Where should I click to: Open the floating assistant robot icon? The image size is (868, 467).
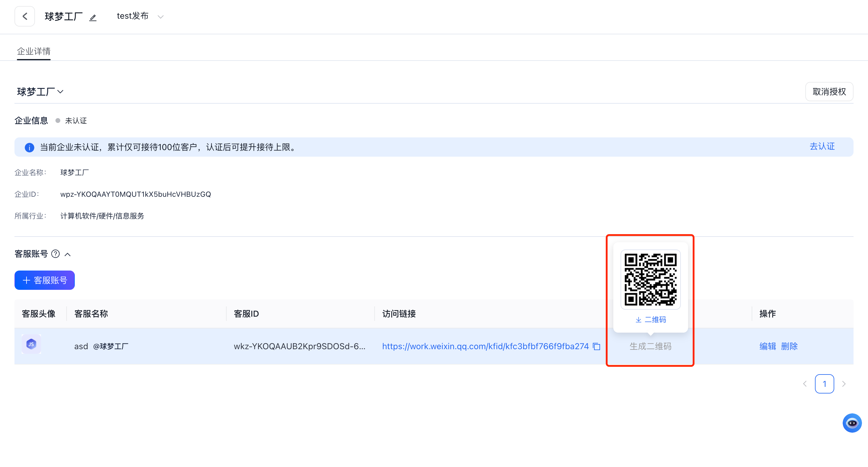(x=852, y=423)
